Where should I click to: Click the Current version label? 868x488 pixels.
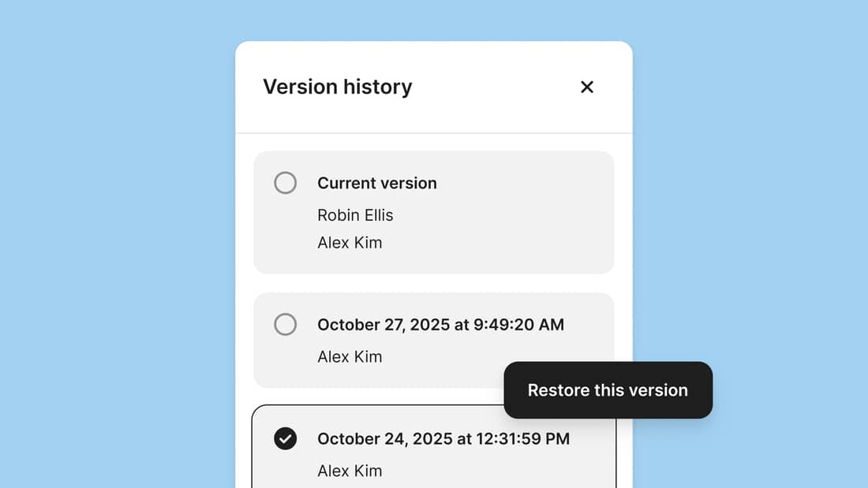[x=376, y=182]
